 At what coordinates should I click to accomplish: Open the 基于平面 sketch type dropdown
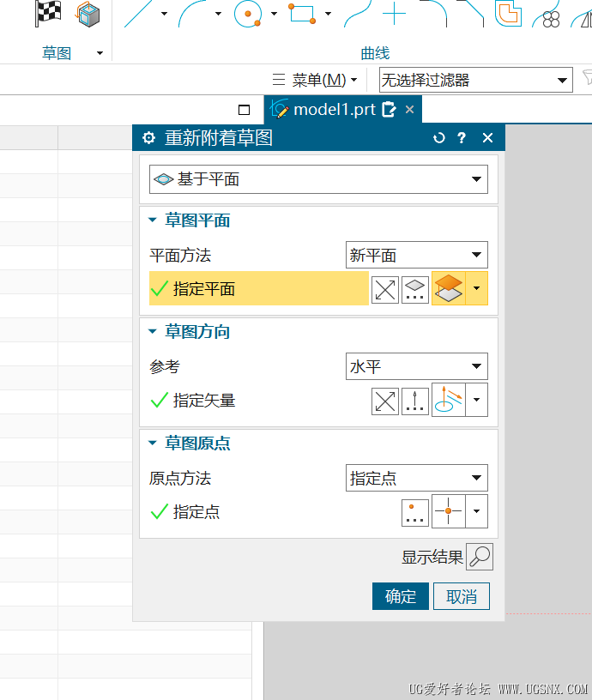point(319,179)
